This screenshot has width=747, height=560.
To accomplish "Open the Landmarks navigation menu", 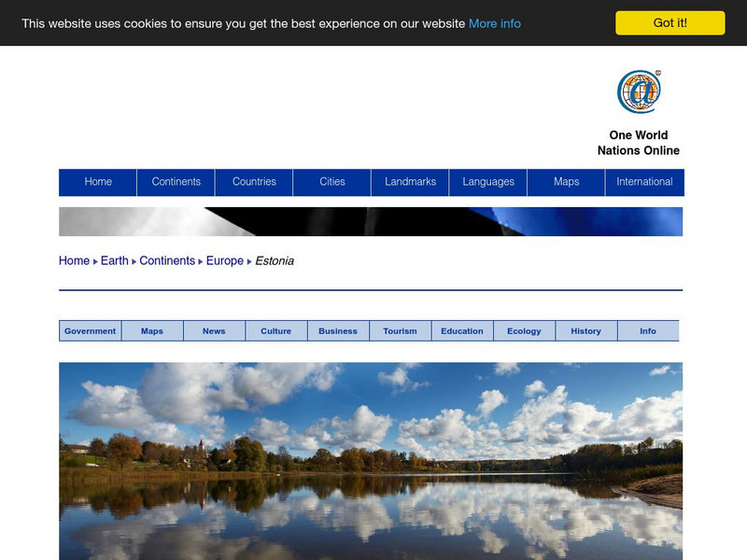I will click(x=411, y=182).
